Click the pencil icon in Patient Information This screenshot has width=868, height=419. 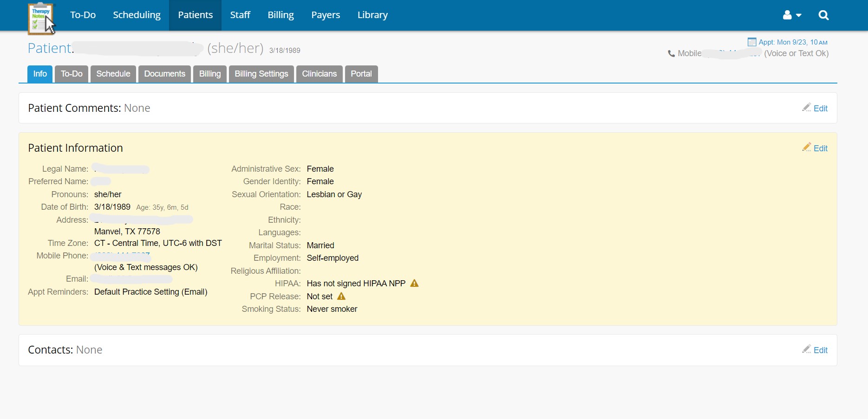coord(807,147)
